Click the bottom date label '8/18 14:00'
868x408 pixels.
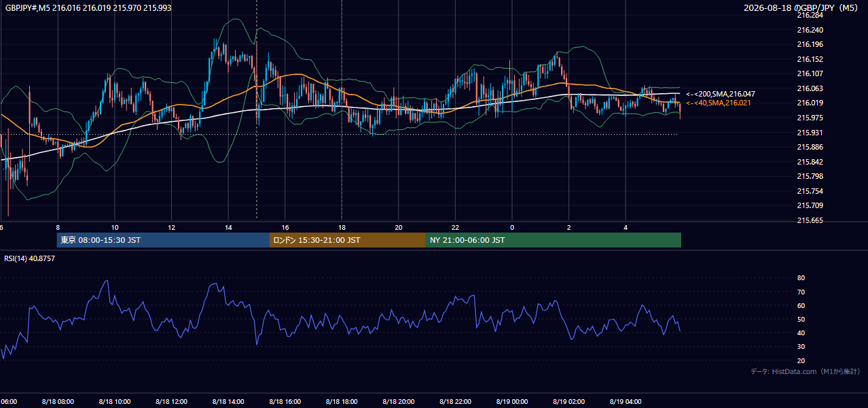coord(228,402)
